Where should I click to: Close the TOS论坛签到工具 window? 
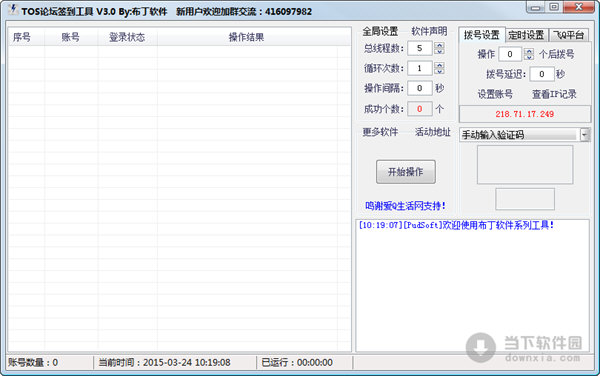tap(579, 8)
